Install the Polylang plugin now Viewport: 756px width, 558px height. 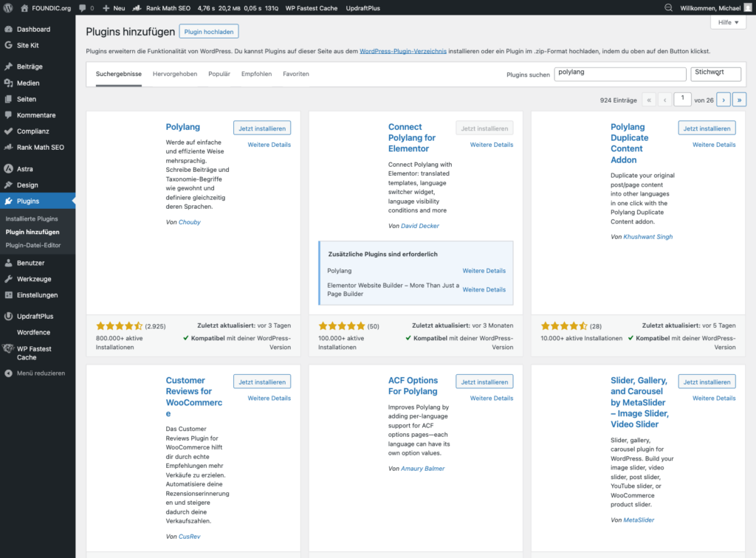(262, 128)
